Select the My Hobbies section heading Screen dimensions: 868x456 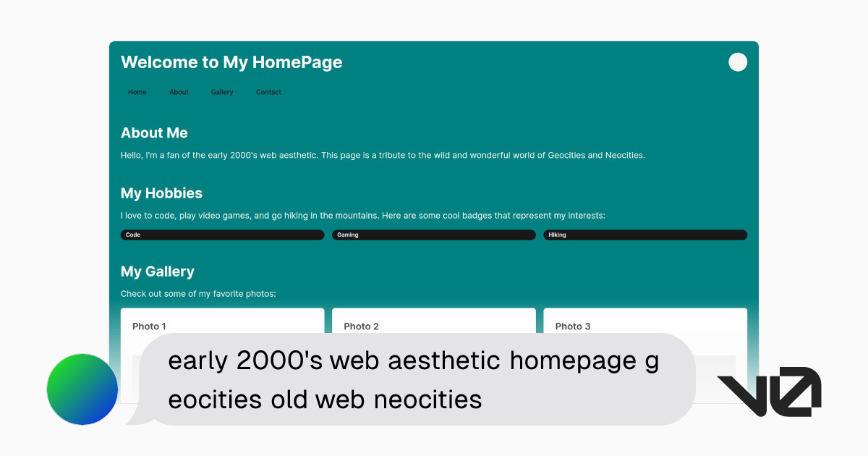click(x=161, y=193)
